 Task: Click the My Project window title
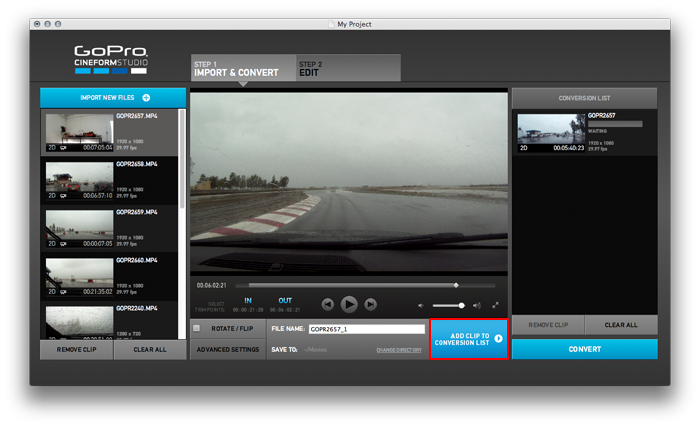click(x=354, y=24)
